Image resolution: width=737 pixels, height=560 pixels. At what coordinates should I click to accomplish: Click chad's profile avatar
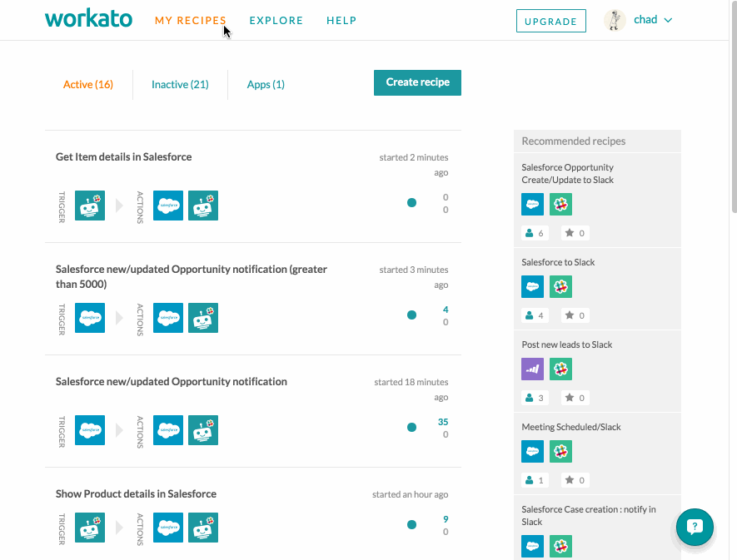coord(615,20)
